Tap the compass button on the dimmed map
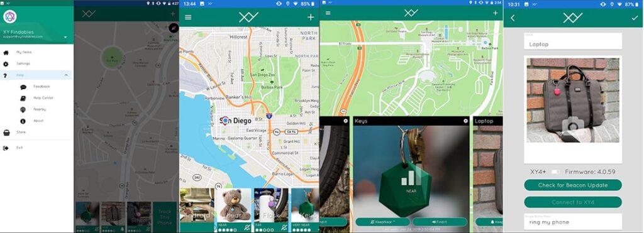 (x=174, y=28)
